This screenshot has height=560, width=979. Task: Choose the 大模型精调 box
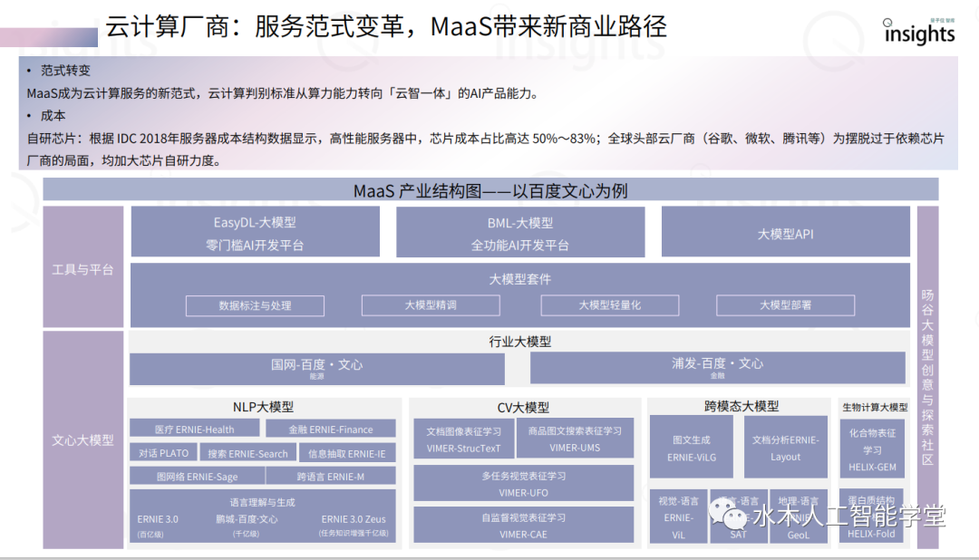click(431, 305)
